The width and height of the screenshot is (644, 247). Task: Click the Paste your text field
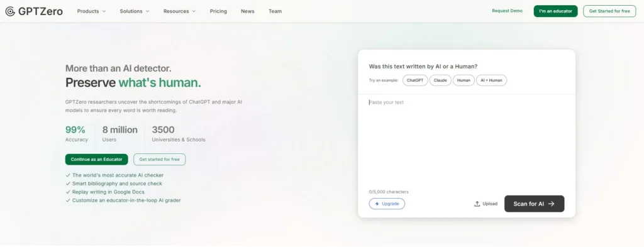coord(467,141)
